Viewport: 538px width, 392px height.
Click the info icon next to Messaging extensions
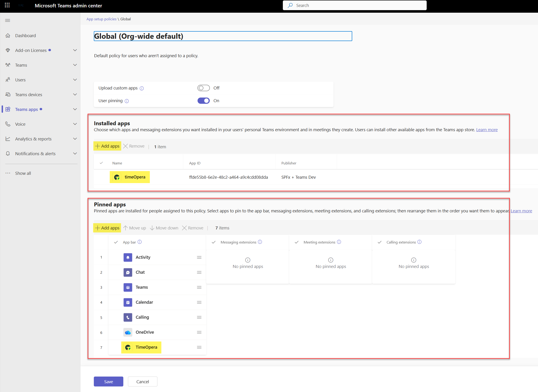coord(260,242)
